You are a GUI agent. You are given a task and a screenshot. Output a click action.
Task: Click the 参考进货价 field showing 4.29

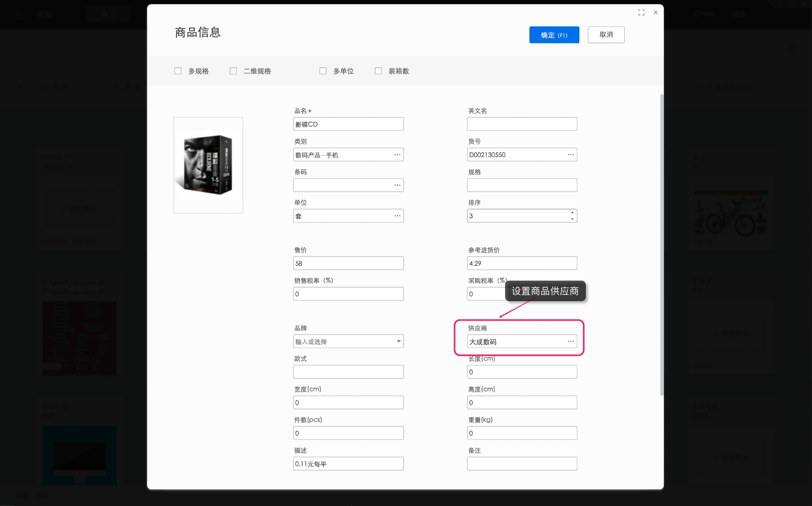click(x=522, y=263)
